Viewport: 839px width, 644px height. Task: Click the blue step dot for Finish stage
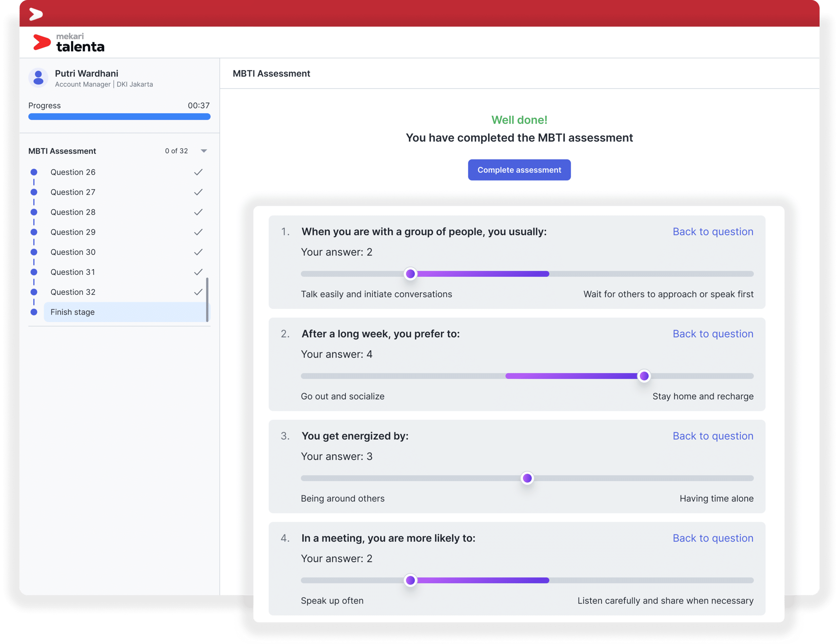34,312
